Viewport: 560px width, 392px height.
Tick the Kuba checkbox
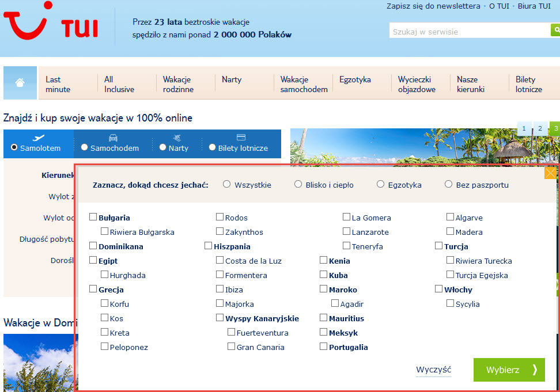323,275
